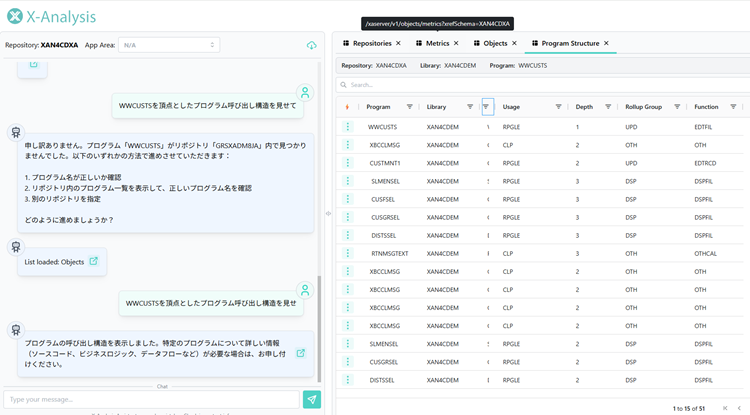Sort by the Depth column header

click(584, 107)
